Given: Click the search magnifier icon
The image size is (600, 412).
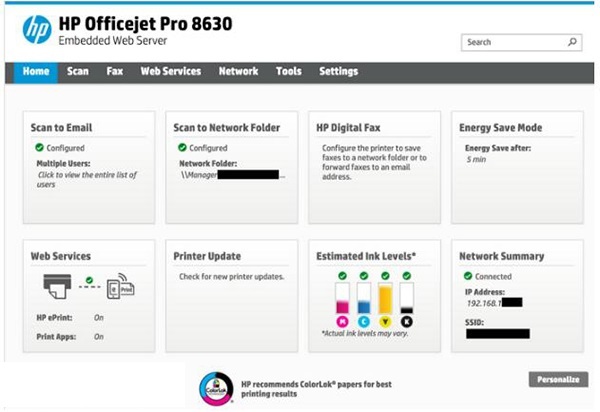Looking at the screenshot, I should click(572, 42).
